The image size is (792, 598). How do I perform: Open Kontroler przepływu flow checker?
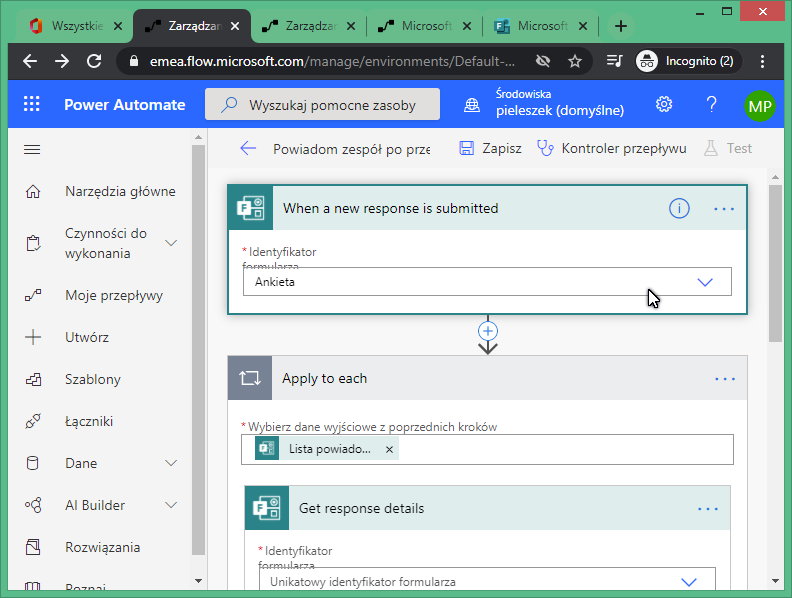(612, 148)
